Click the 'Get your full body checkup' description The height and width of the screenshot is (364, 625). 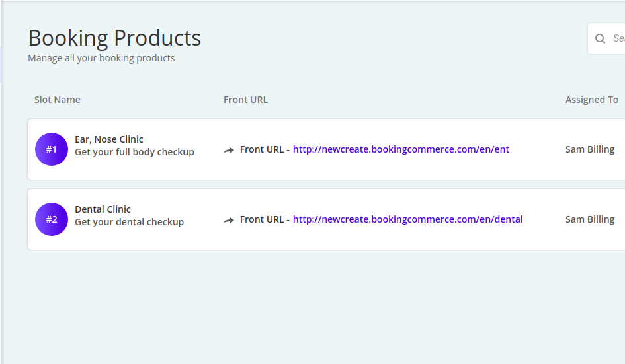point(134,152)
